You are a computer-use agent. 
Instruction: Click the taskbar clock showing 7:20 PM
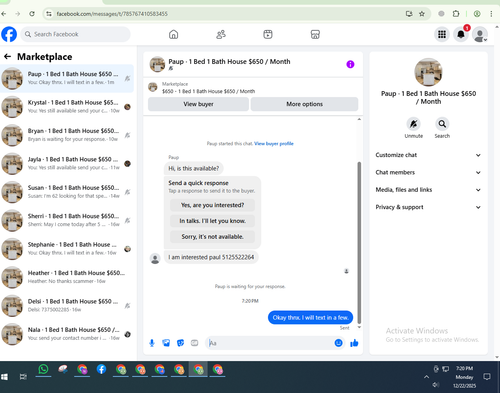[464, 377]
